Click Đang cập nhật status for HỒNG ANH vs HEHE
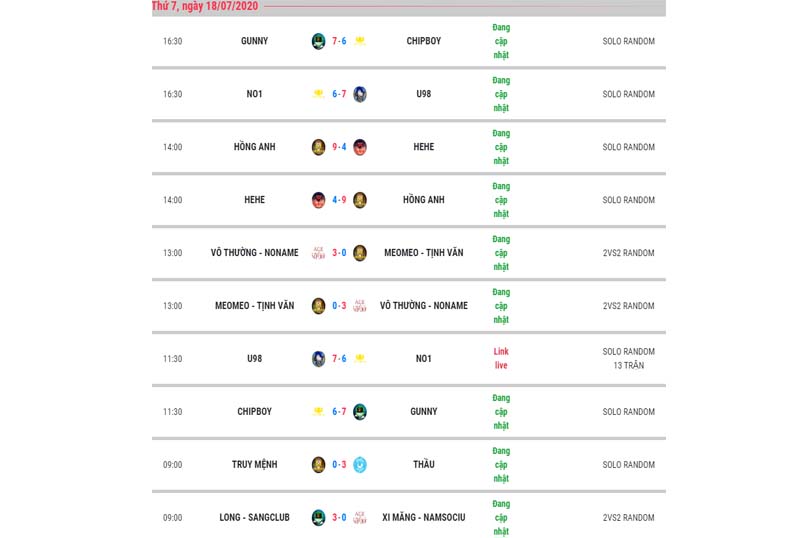Viewport: 800px width, 538px height. [x=501, y=147]
